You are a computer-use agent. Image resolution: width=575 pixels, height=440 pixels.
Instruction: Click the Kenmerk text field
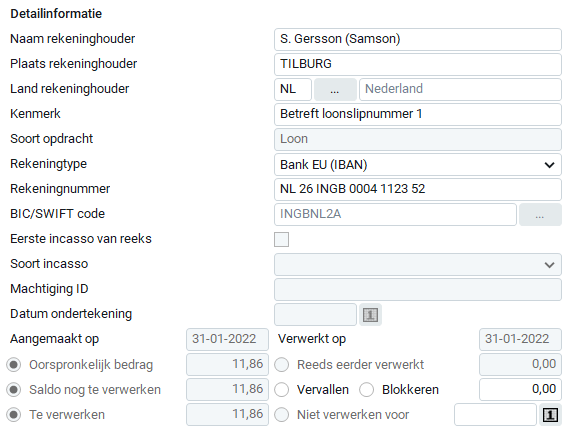pos(418,114)
